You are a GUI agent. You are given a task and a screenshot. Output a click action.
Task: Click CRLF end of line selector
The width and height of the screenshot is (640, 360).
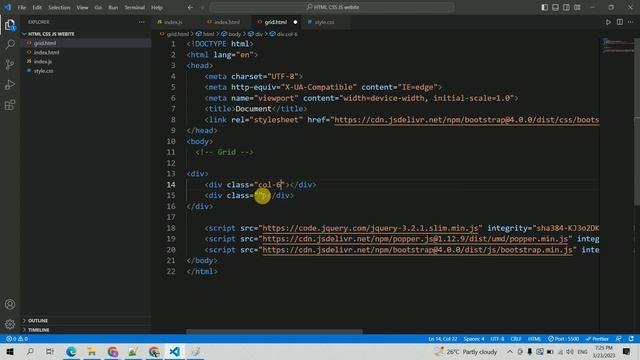516,339
